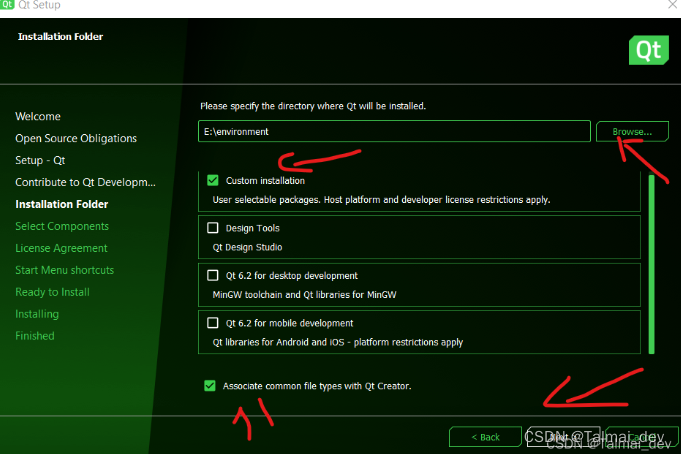
Task: Enable the Design Tools checkbox
Action: click(x=213, y=228)
